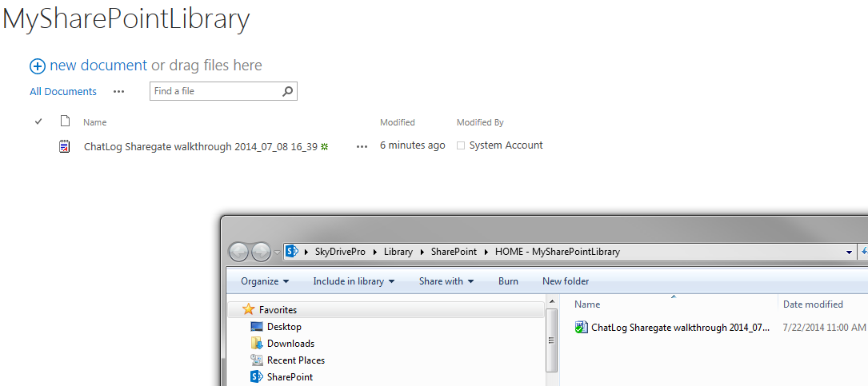Switch to All Documents view
The height and width of the screenshot is (386, 868).
tap(63, 91)
